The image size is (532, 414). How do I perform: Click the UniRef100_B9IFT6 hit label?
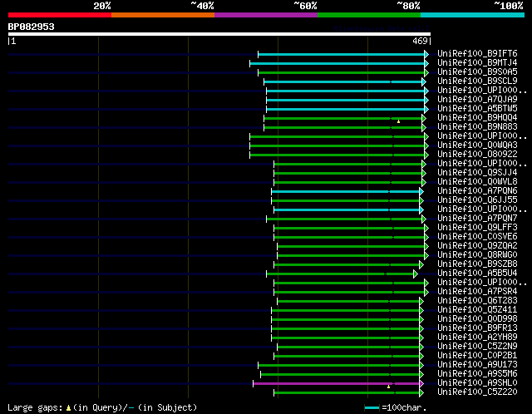tap(477, 53)
